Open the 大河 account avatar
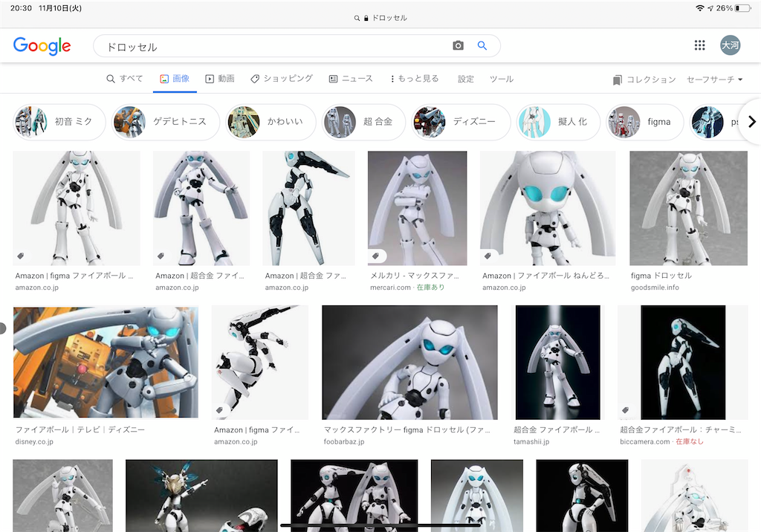This screenshot has height=532, width=761. coord(730,45)
